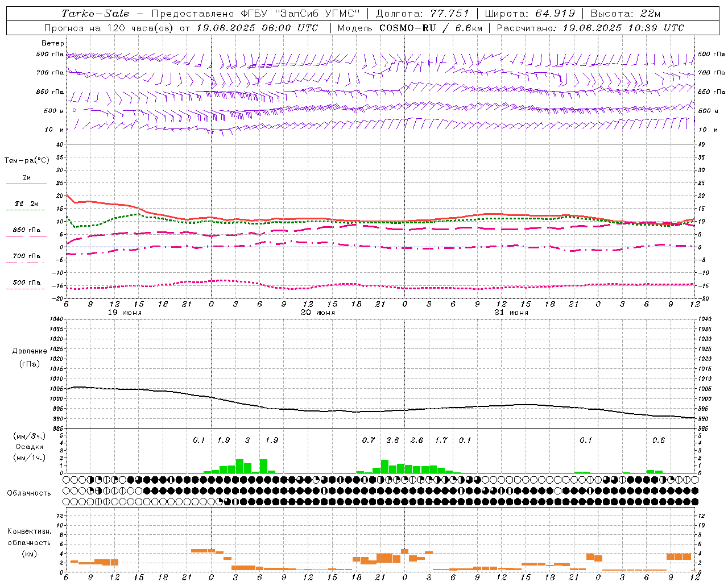Select the Высота: 22м field
Image resolution: width=728 pixels, height=582 pixels.
pos(626,14)
